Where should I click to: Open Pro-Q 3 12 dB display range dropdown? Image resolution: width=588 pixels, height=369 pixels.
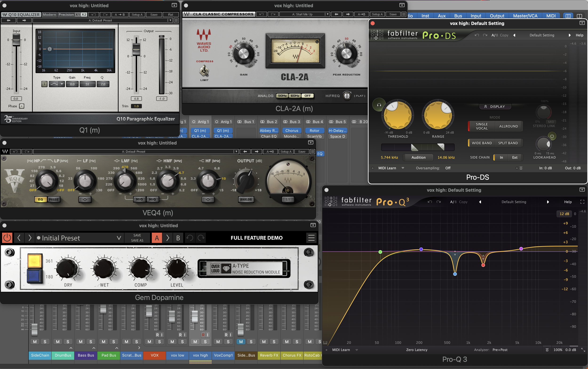[564, 214]
